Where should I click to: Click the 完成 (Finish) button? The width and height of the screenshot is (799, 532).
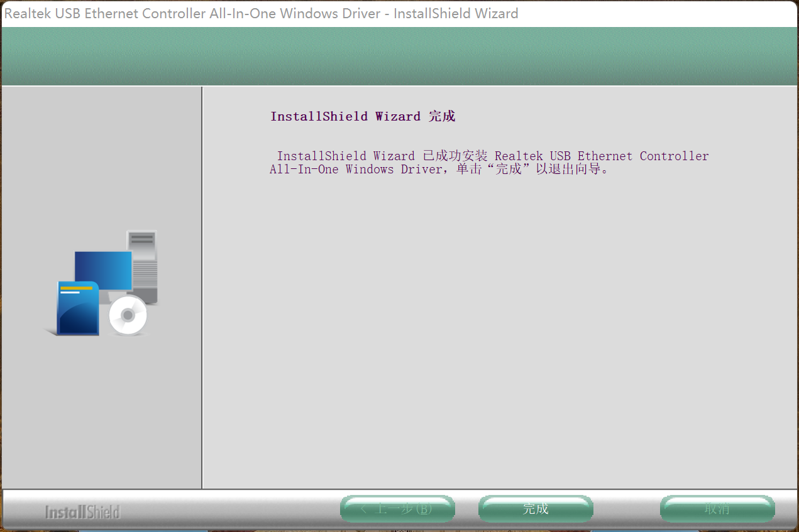(x=536, y=509)
